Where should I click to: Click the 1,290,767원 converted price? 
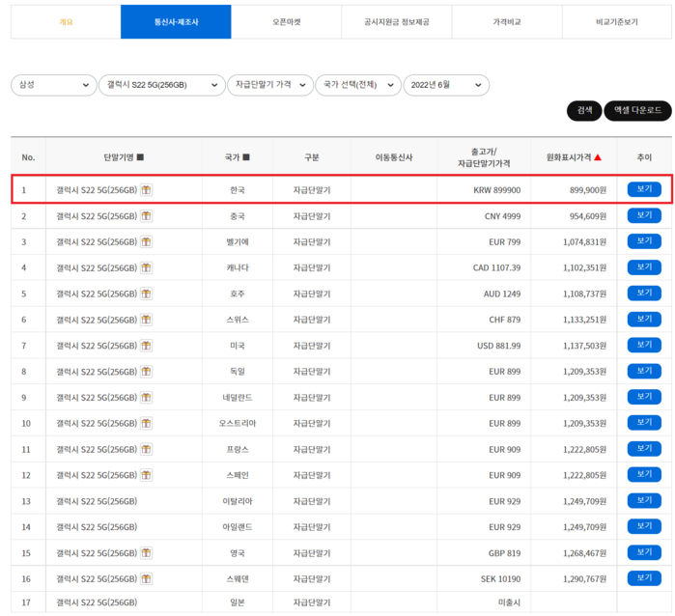[584, 579]
